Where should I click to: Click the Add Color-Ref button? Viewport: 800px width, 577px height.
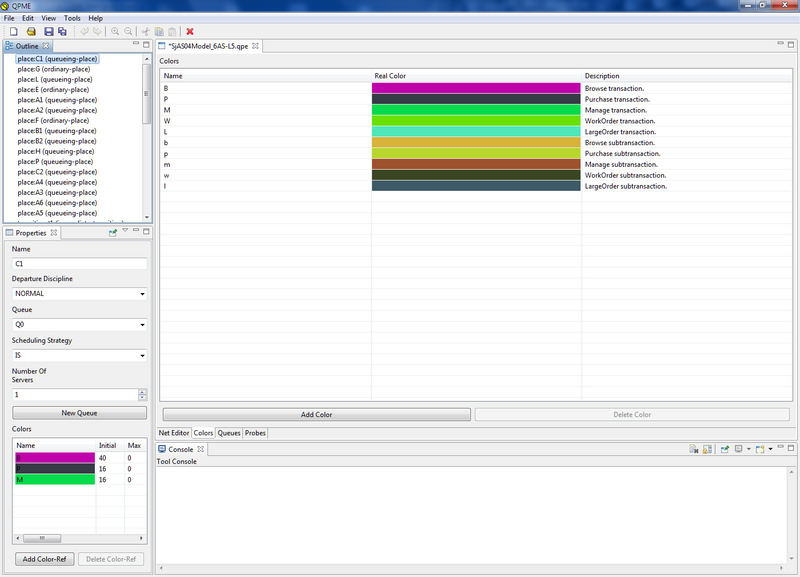(x=44, y=559)
